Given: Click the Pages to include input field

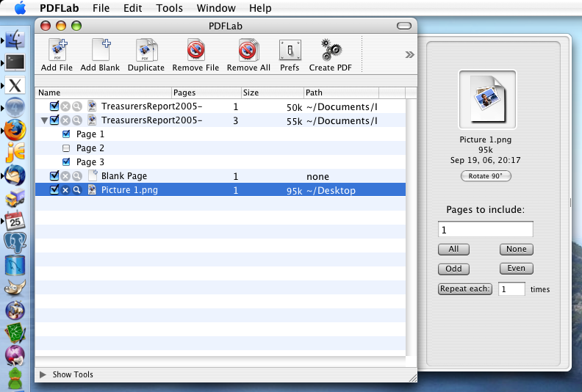Looking at the screenshot, I should (486, 230).
